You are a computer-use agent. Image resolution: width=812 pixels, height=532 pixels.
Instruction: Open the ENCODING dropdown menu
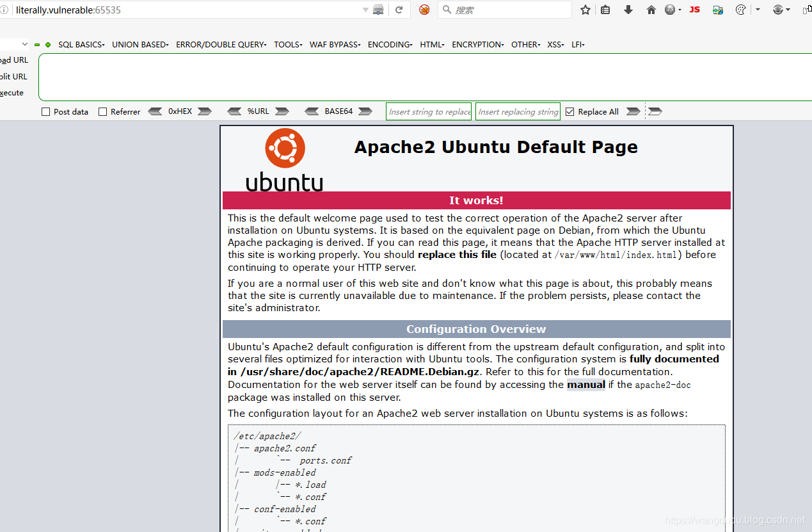coord(390,45)
